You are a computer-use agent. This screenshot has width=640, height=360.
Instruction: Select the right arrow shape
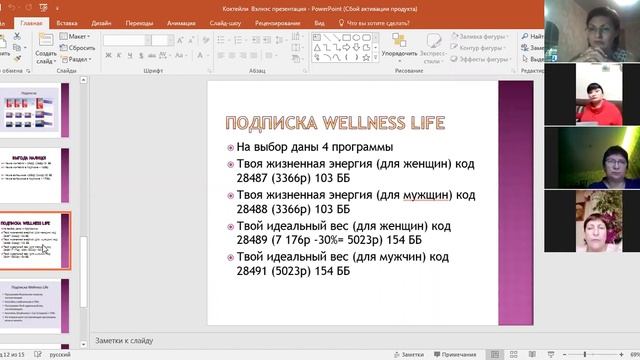pos(347,48)
